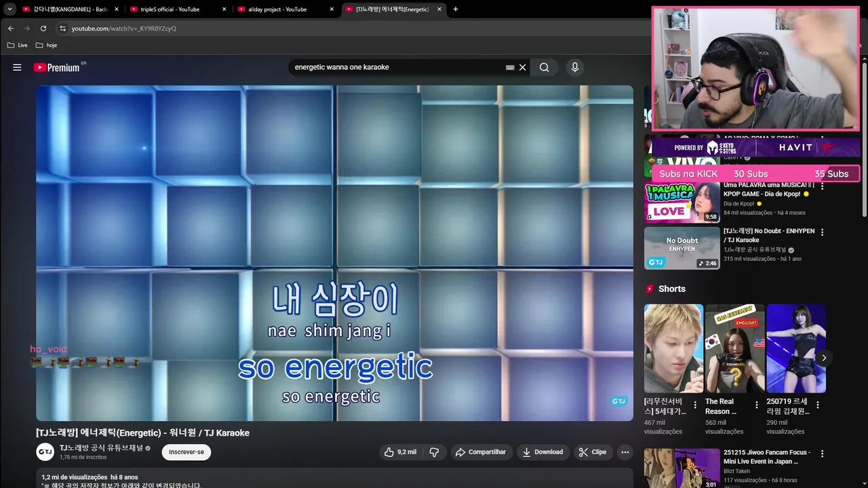Subscribe with Inscrever-se button
Image resolution: width=868 pixels, height=488 pixels.
186,452
